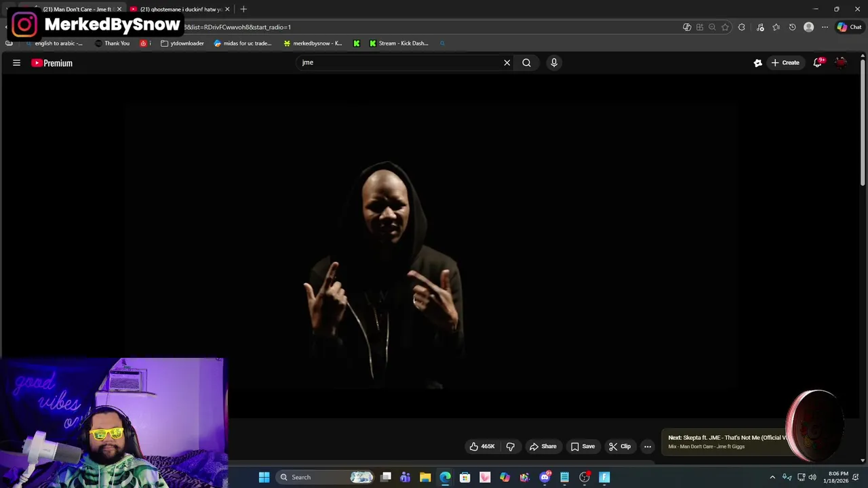Click the sparkle icon left of Create
This screenshot has height=488, width=868.
point(757,62)
